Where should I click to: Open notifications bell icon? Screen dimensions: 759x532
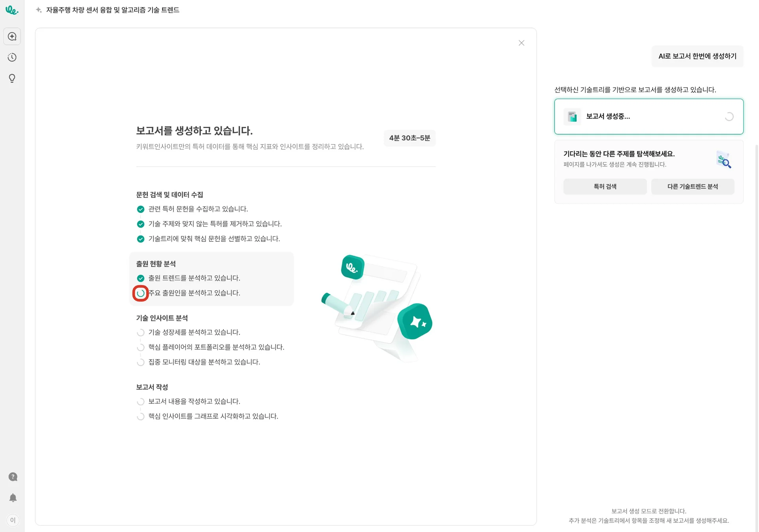pyautogui.click(x=13, y=498)
